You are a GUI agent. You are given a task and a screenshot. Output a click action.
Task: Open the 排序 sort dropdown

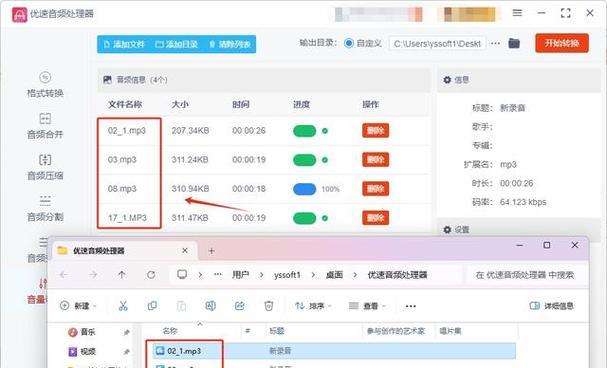pyautogui.click(x=313, y=306)
